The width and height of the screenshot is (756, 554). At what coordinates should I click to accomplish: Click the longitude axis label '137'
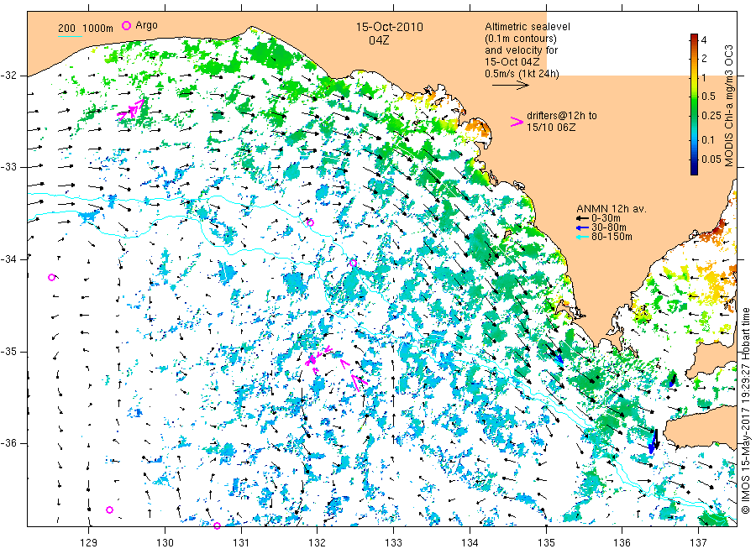pyautogui.click(x=698, y=543)
